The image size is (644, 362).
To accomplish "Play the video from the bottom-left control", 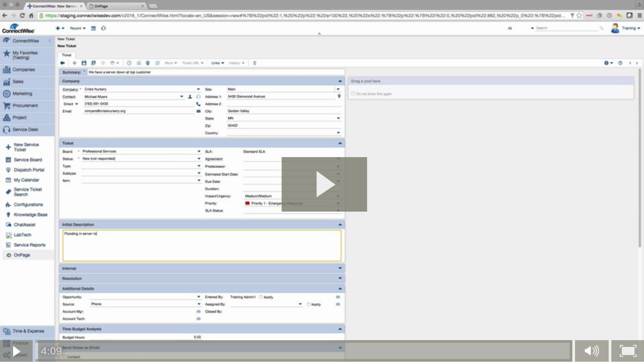I will pos(16,351).
